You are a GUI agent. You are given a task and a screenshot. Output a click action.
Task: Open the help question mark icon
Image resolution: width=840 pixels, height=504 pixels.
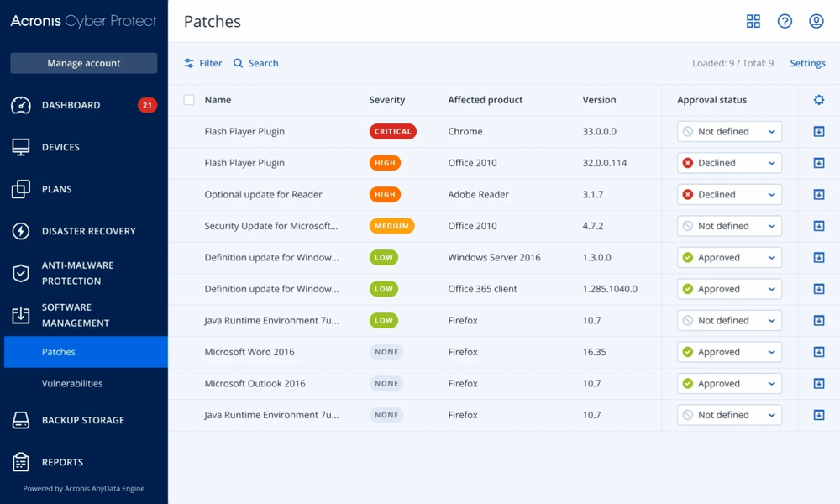[x=785, y=22]
